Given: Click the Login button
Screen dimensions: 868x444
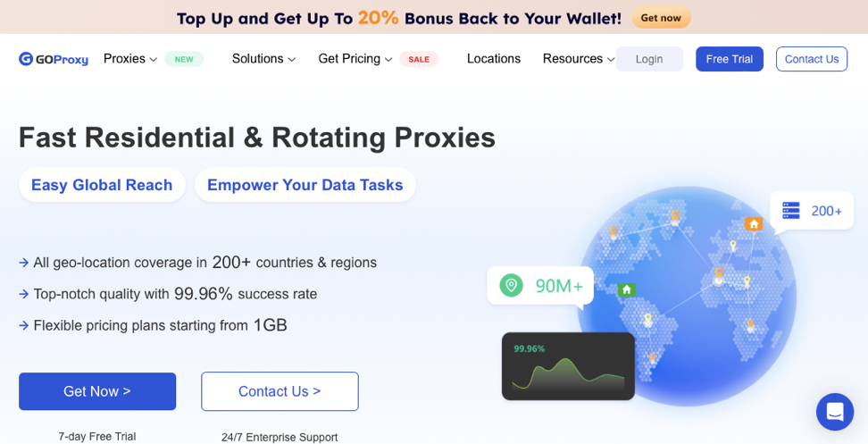Looking at the screenshot, I should 649,59.
